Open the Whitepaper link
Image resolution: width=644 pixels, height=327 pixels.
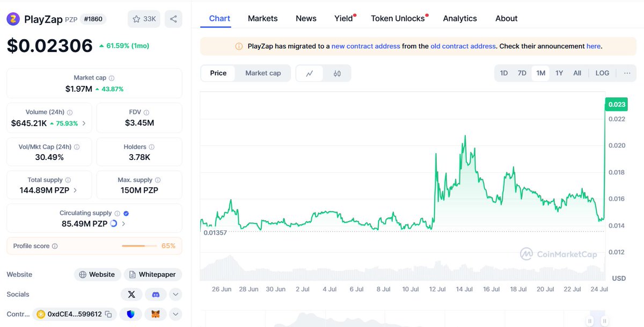pos(153,274)
